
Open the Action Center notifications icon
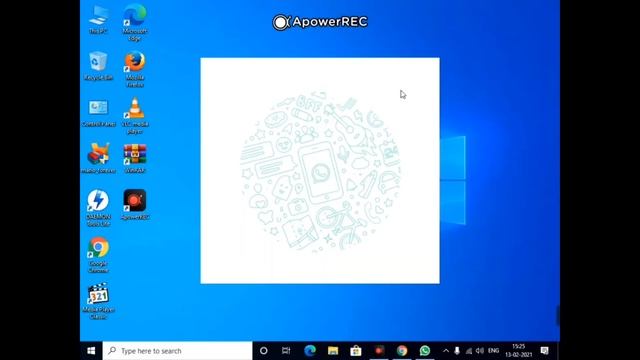544,351
